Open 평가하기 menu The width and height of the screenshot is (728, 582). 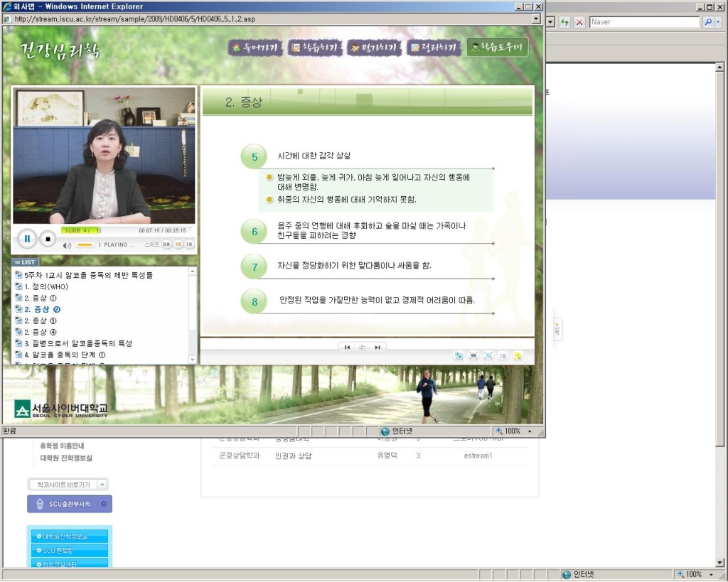tap(374, 48)
